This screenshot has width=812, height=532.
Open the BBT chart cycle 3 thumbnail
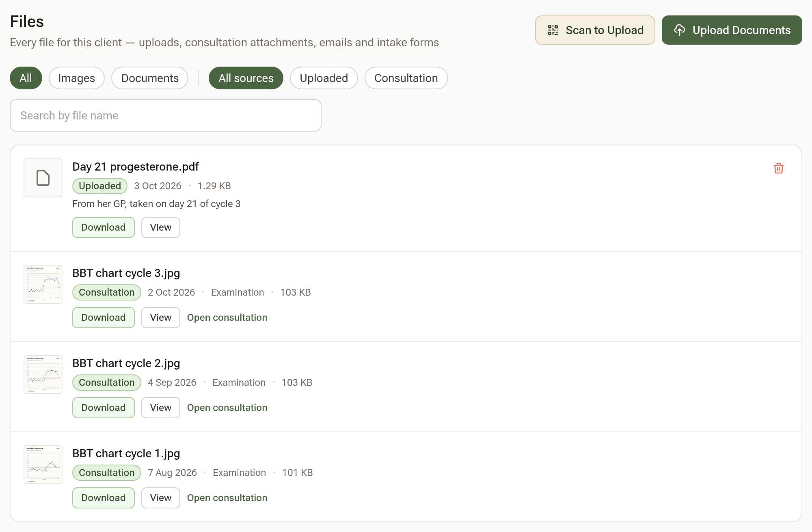point(43,284)
